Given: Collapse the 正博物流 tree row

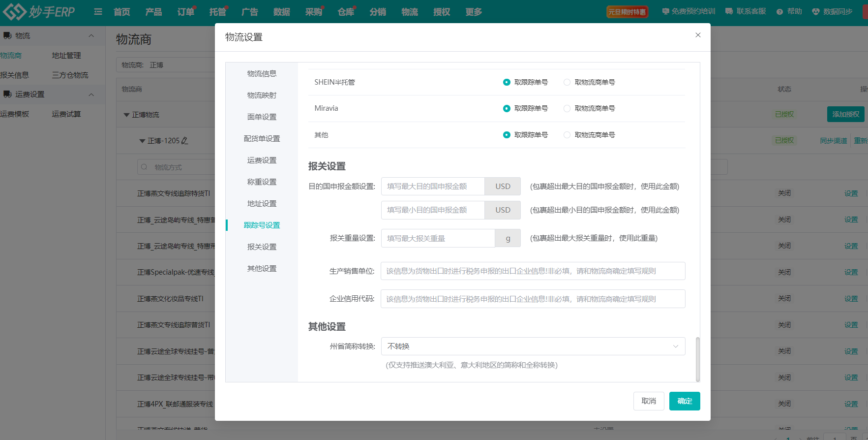Looking at the screenshot, I should [126, 115].
